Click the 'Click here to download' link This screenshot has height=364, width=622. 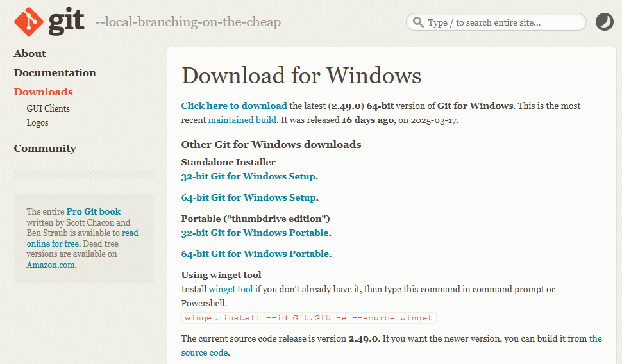(x=234, y=106)
